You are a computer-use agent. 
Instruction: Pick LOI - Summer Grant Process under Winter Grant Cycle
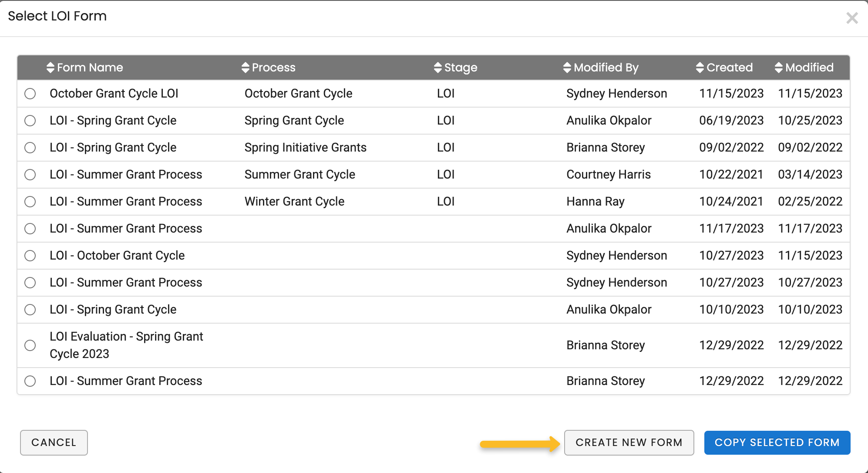click(30, 202)
